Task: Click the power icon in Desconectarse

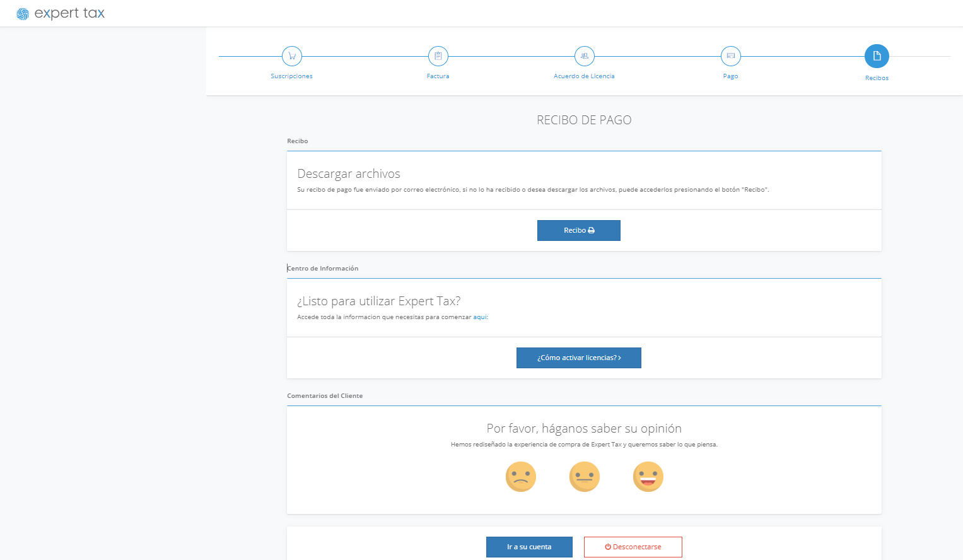Action: [x=607, y=547]
